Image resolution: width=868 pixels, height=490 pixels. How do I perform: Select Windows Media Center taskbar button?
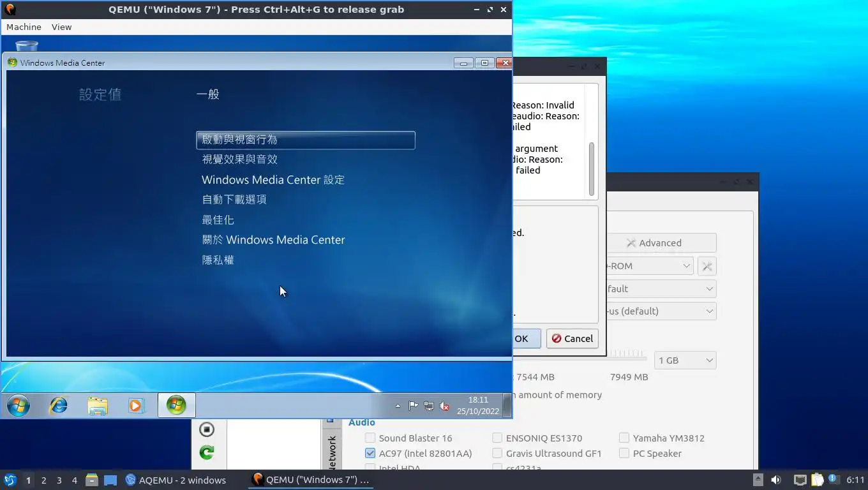pyautogui.click(x=176, y=405)
